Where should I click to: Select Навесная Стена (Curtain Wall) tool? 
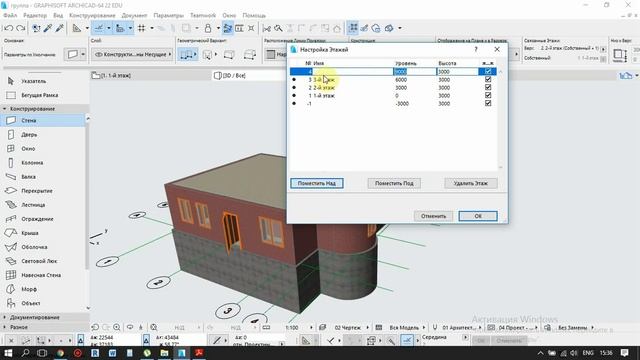43,275
